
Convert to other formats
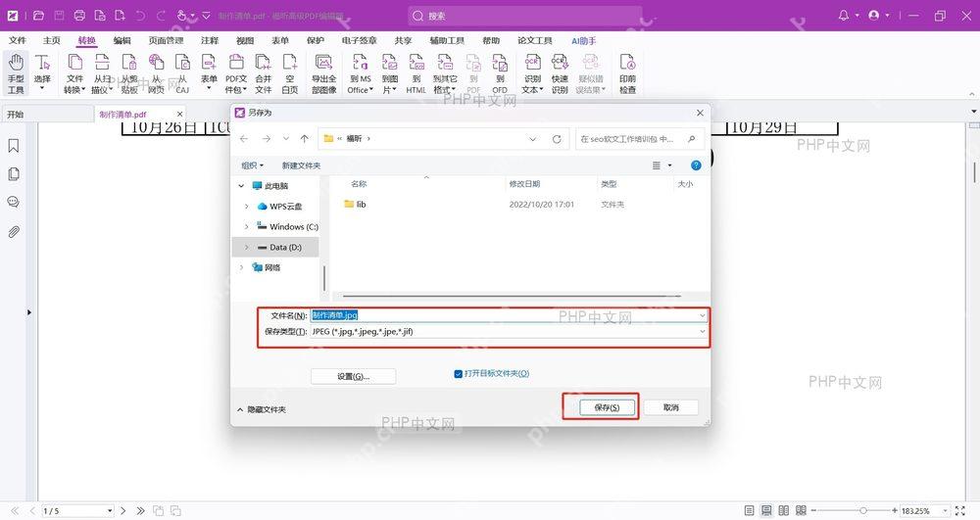coord(445,73)
